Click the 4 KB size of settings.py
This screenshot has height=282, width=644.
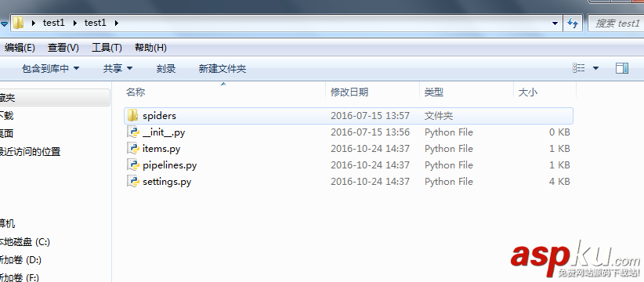click(x=559, y=182)
